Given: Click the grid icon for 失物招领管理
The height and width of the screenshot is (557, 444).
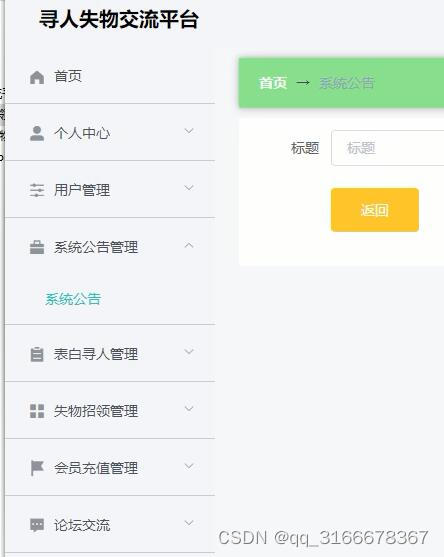Looking at the screenshot, I should click(37, 411).
